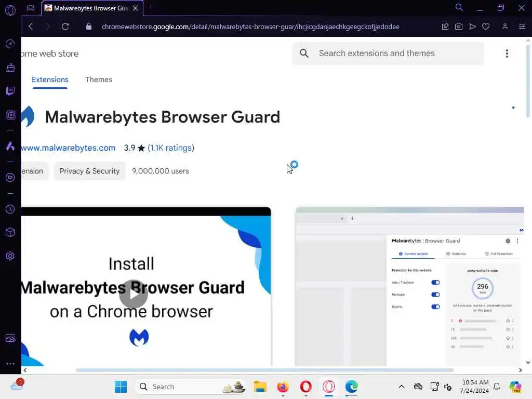
Task: Click right arrow of horizontal scrollbar
Action: point(520,370)
